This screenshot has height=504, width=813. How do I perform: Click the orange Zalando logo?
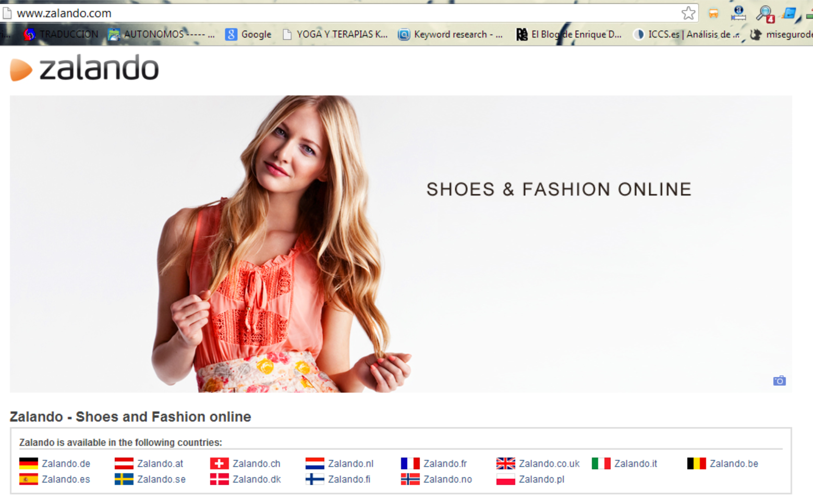84,69
